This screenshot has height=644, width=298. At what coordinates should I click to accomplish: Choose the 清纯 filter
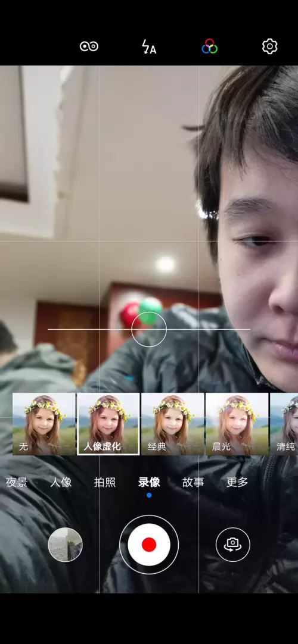[x=284, y=424]
